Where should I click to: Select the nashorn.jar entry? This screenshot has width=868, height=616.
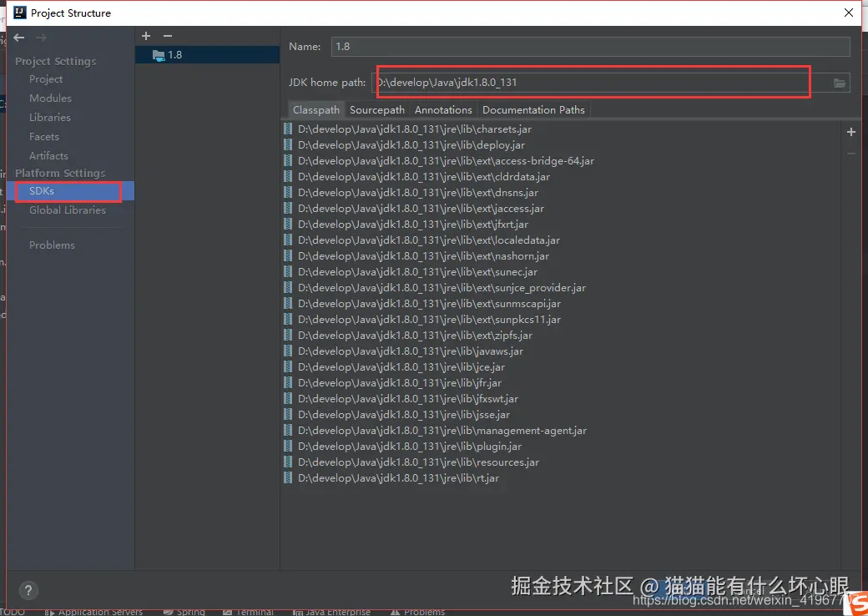tap(423, 256)
